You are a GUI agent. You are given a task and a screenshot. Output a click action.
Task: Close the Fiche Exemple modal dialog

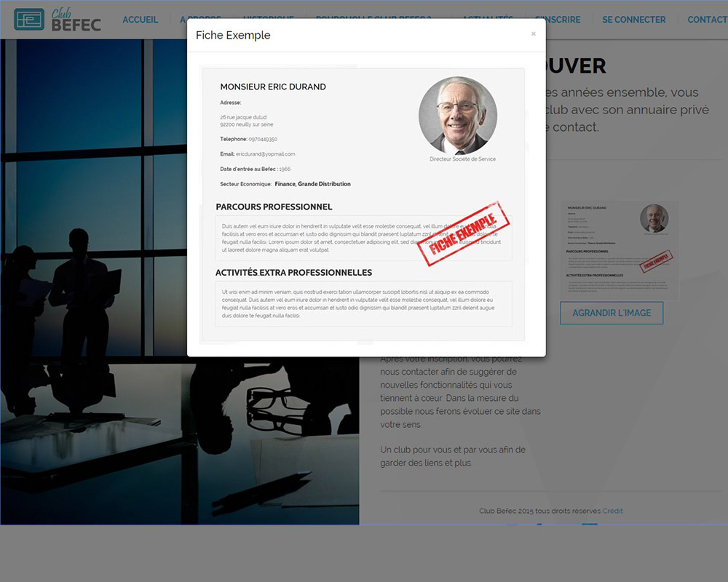pyautogui.click(x=534, y=33)
